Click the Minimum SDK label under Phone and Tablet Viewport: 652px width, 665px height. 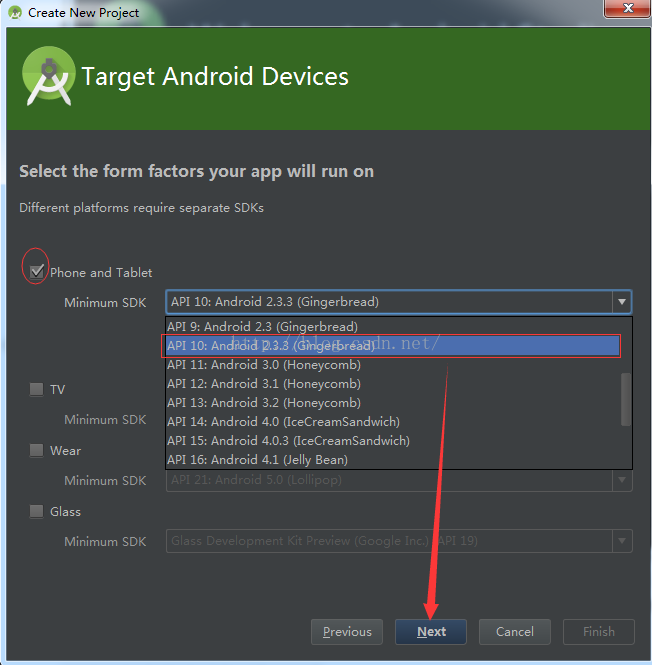pos(105,302)
